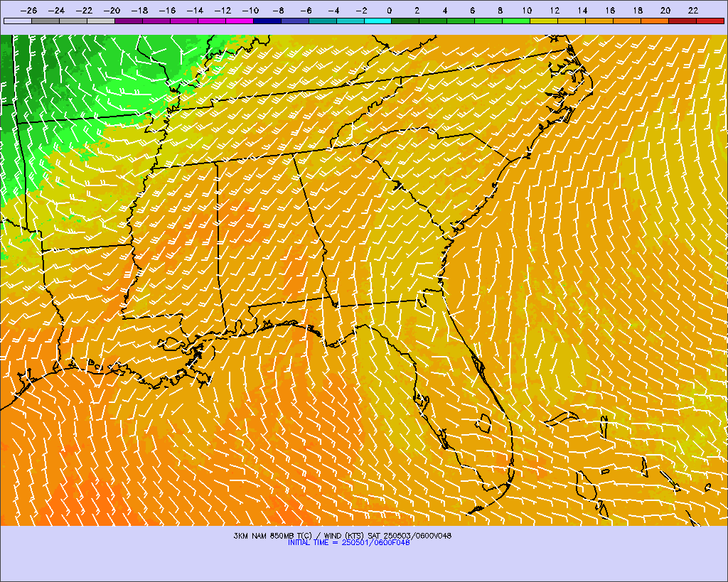Image resolution: width=728 pixels, height=582 pixels.
Task: Click the "-26" legend label
Action: [28, 10]
